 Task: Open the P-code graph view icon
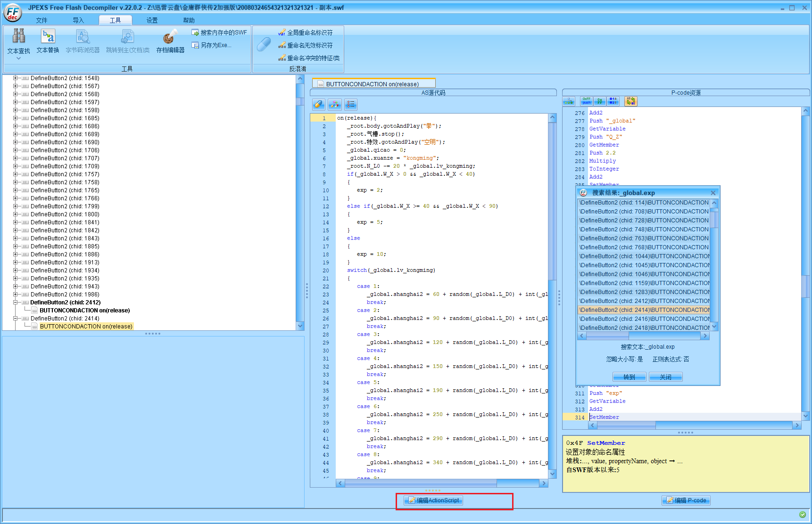[569, 101]
